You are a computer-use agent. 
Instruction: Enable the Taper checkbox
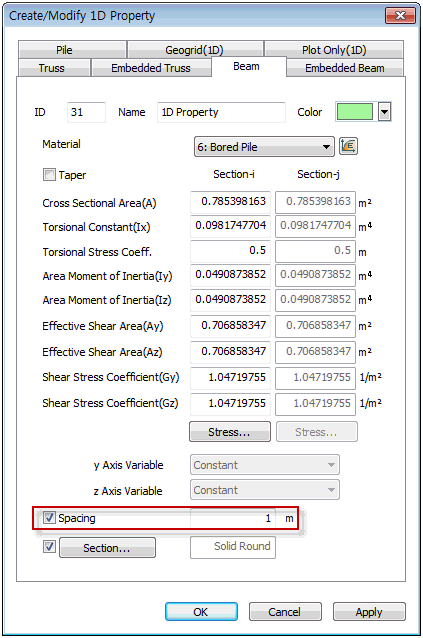[49, 175]
